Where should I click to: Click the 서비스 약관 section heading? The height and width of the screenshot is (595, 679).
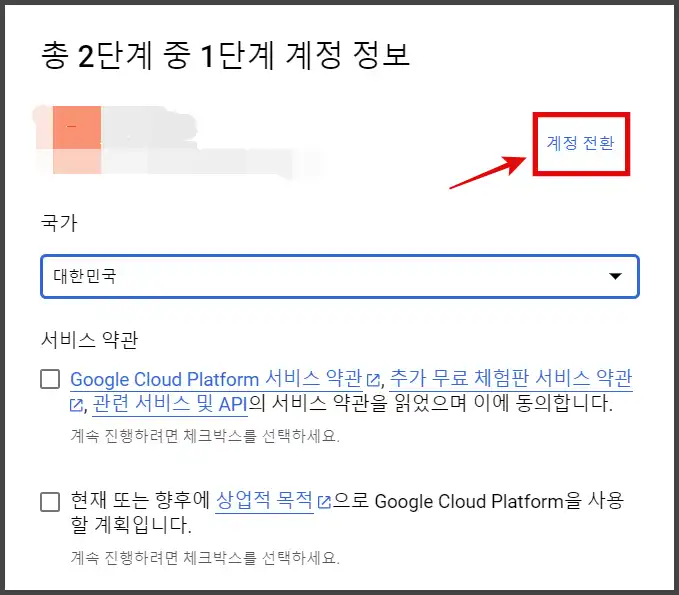(90, 340)
